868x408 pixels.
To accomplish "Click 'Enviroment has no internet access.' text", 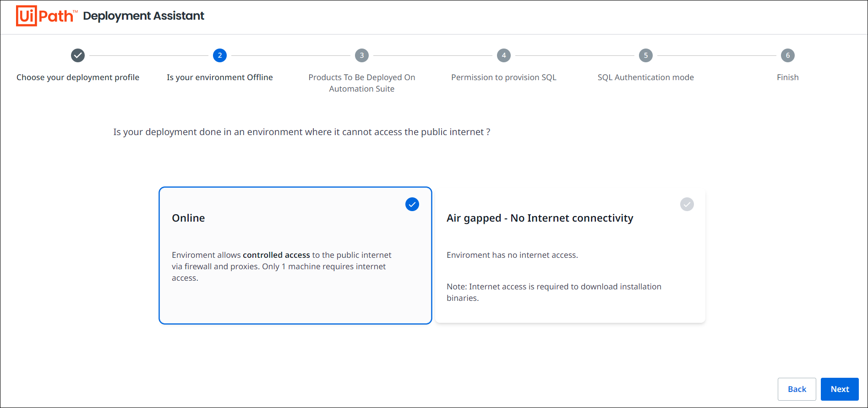I will click(512, 255).
